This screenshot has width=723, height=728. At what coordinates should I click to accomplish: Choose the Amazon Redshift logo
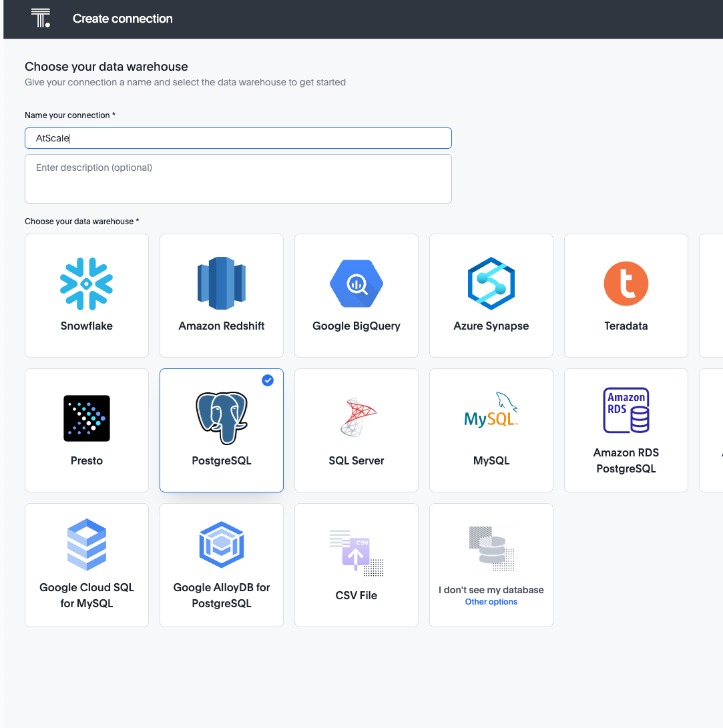click(x=222, y=283)
